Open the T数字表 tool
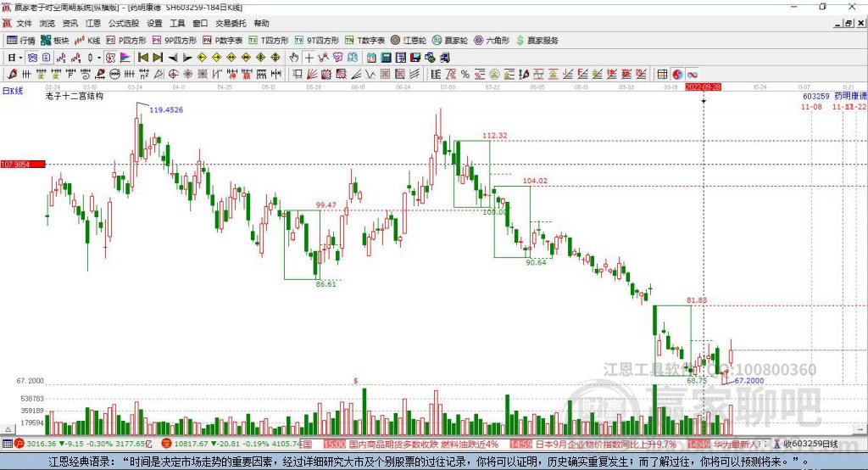The width and height of the screenshot is (868, 470). click(364, 41)
